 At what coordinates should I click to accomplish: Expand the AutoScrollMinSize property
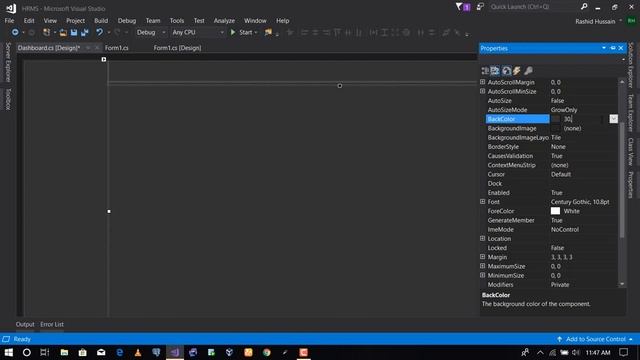[482, 91]
